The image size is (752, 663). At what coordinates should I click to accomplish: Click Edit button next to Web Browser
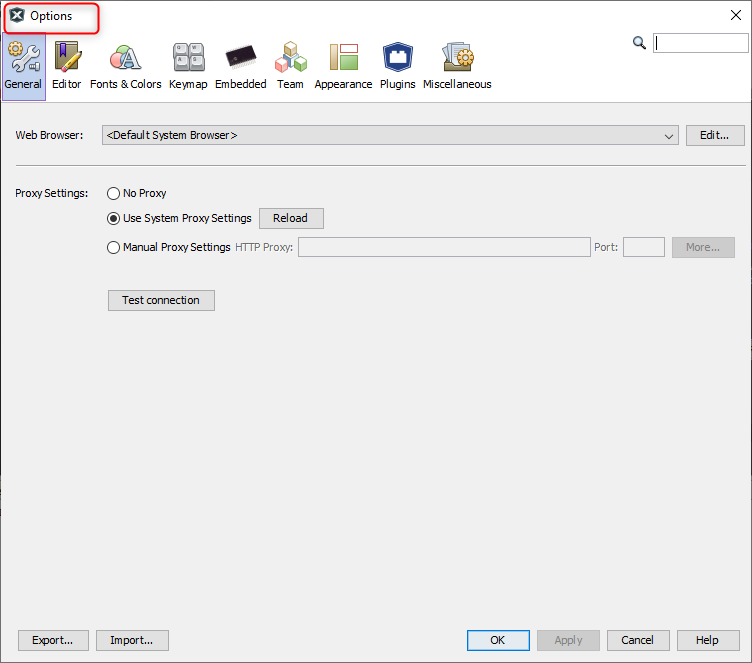715,135
